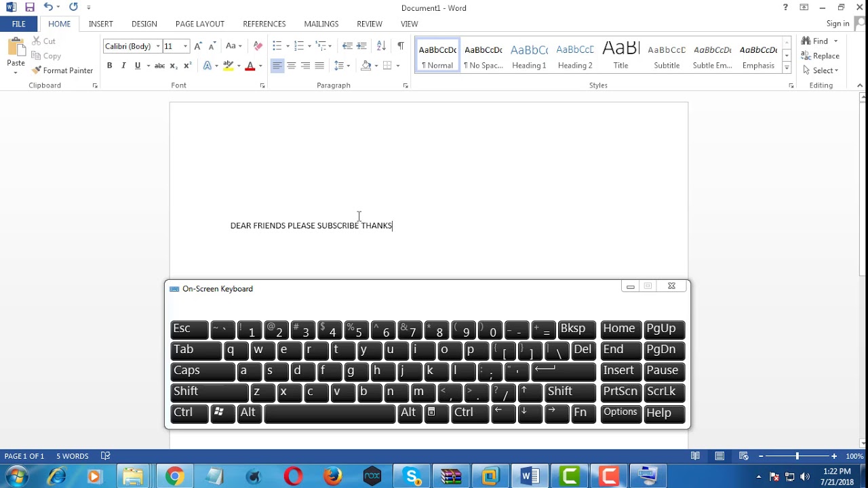Toggle Italic formatting
The height and width of the screenshot is (488, 868).
(x=123, y=66)
